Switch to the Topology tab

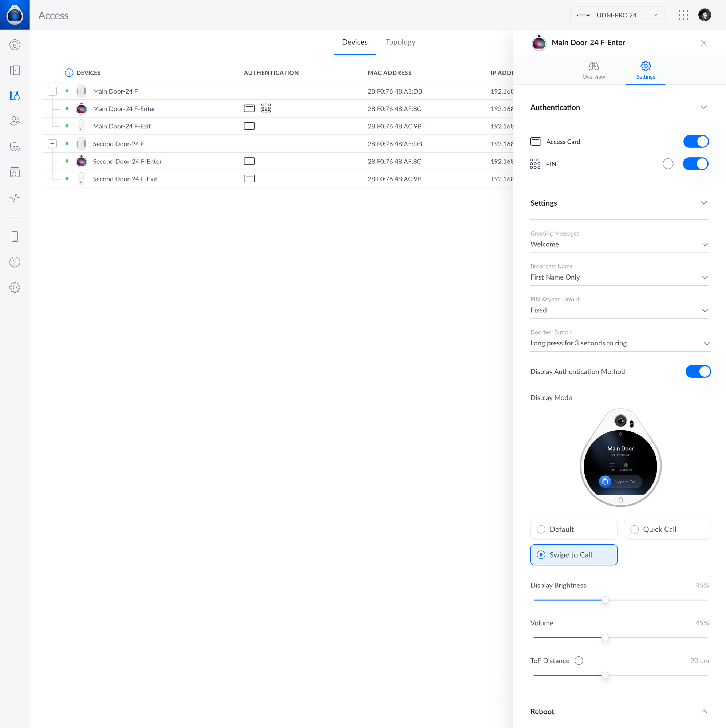tap(400, 42)
